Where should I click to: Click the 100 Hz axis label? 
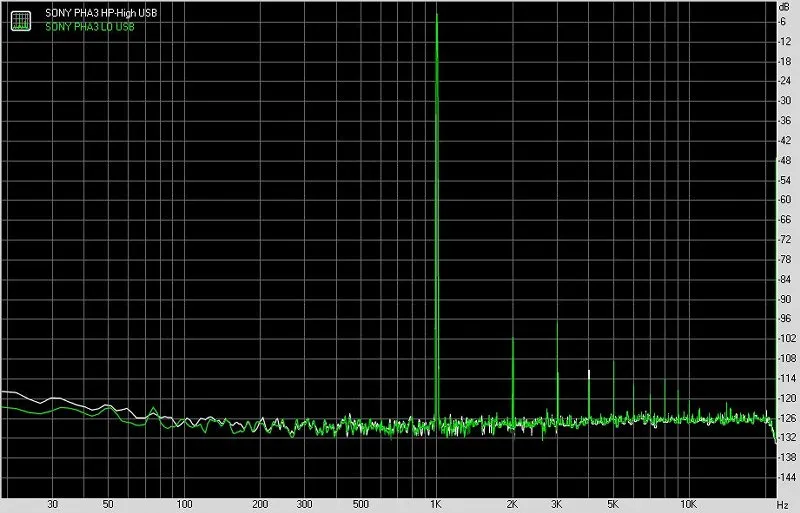click(184, 504)
